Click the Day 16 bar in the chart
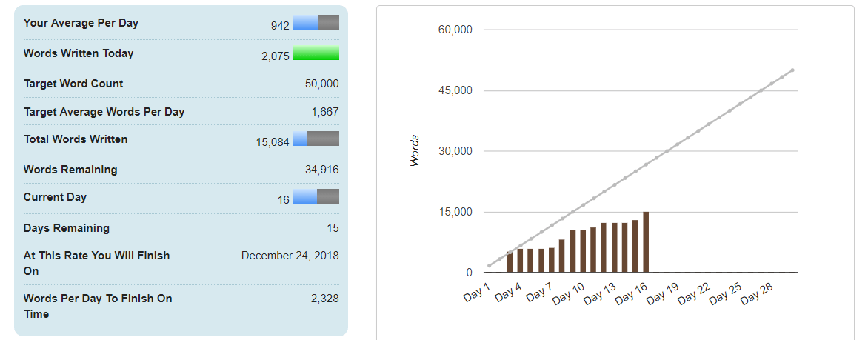868x340 pixels. pos(646,243)
